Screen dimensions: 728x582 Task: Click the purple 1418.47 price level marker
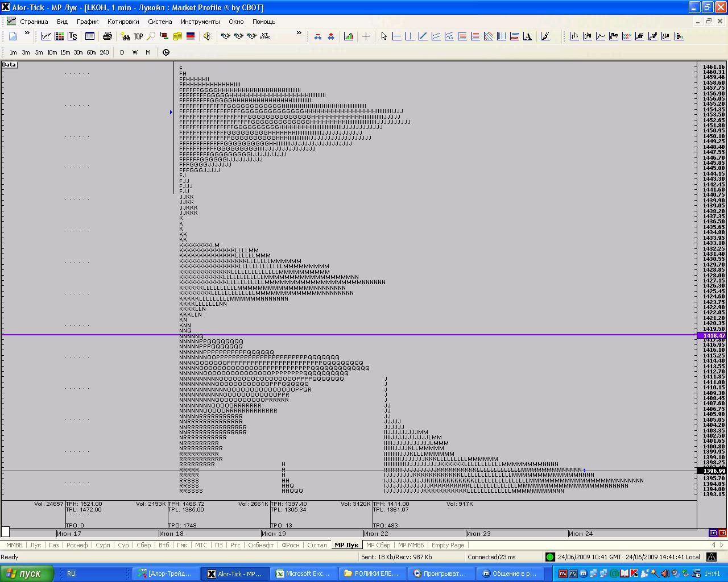(x=712, y=336)
